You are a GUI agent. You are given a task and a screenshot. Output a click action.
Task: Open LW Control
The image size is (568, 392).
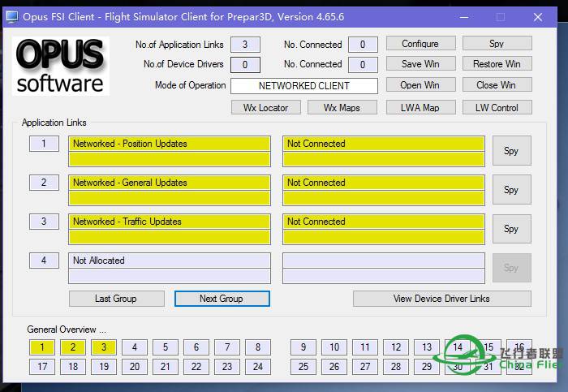click(x=497, y=108)
